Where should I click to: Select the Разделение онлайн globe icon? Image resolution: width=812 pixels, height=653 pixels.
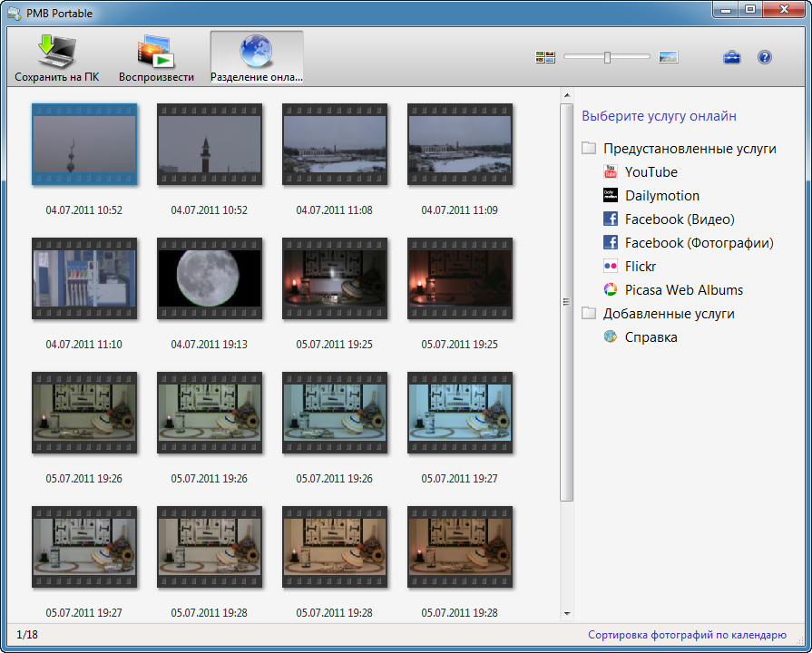coord(257,59)
